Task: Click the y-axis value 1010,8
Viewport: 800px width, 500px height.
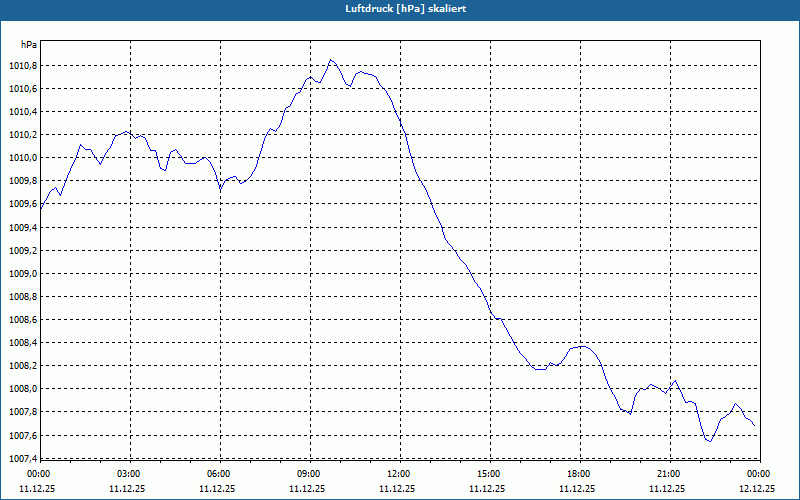Action: pyautogui.click(x=23, y=66)
